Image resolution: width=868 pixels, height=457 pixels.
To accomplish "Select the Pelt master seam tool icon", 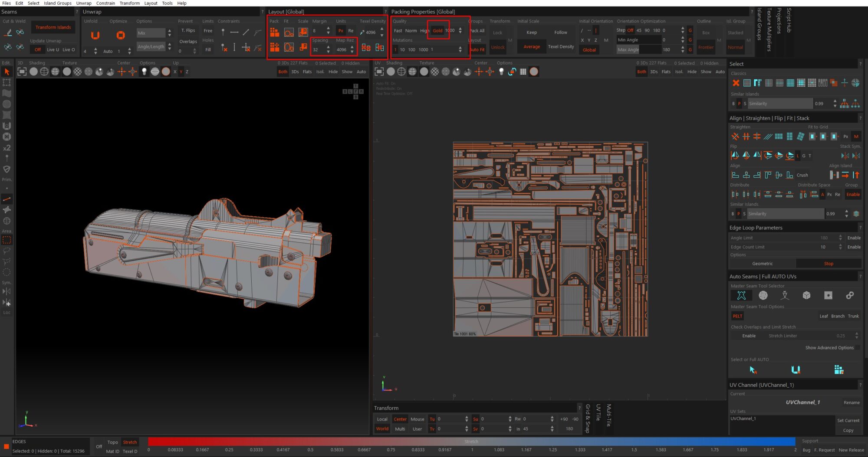I will point(741,295).
